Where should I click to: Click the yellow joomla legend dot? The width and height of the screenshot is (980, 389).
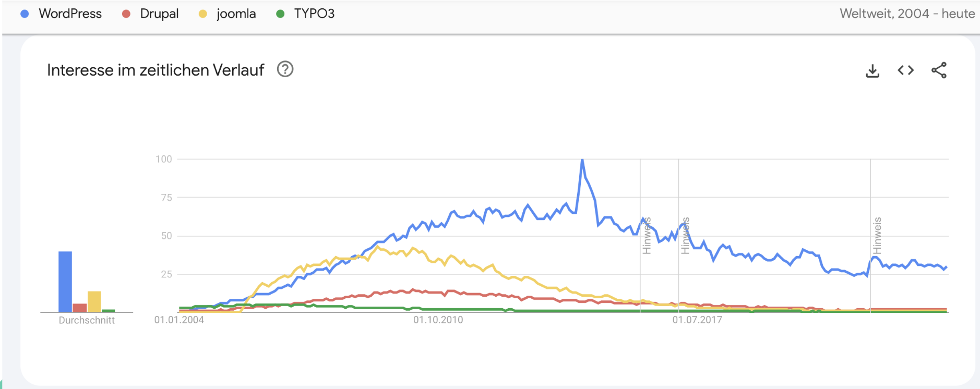coord(203,14)
